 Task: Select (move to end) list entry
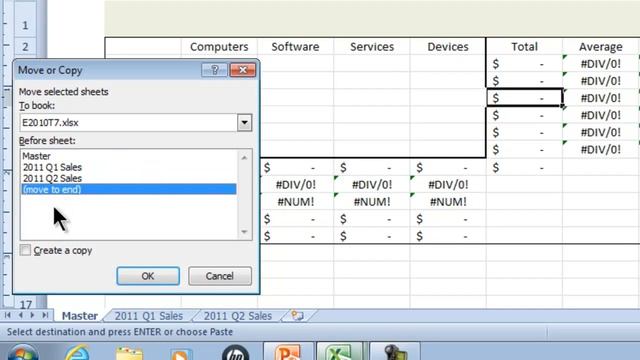pos(129,189)
